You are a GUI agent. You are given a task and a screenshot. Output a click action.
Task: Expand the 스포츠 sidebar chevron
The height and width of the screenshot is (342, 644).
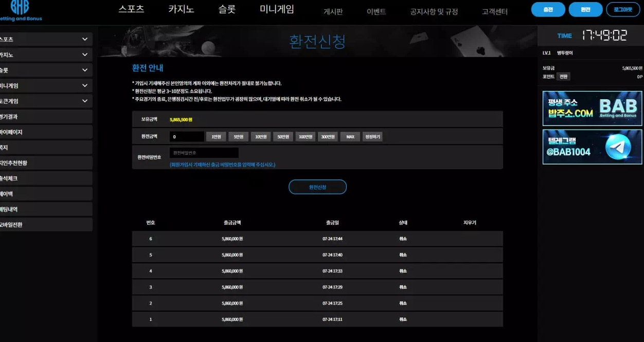point(85,39)
